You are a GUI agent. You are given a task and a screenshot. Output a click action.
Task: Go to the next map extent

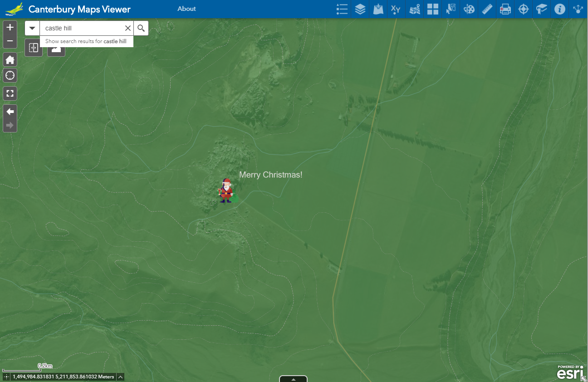(10, 125)
